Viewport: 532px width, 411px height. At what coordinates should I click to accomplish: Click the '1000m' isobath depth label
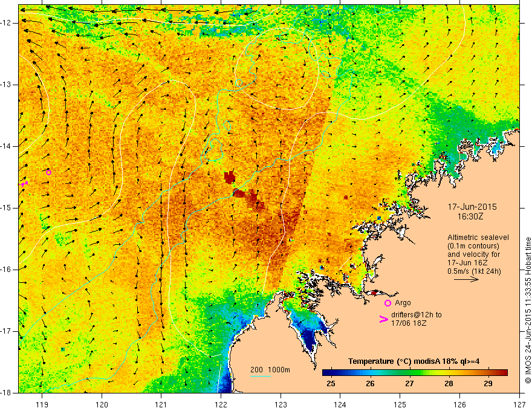pyautogui.click(x=279, y=370)
